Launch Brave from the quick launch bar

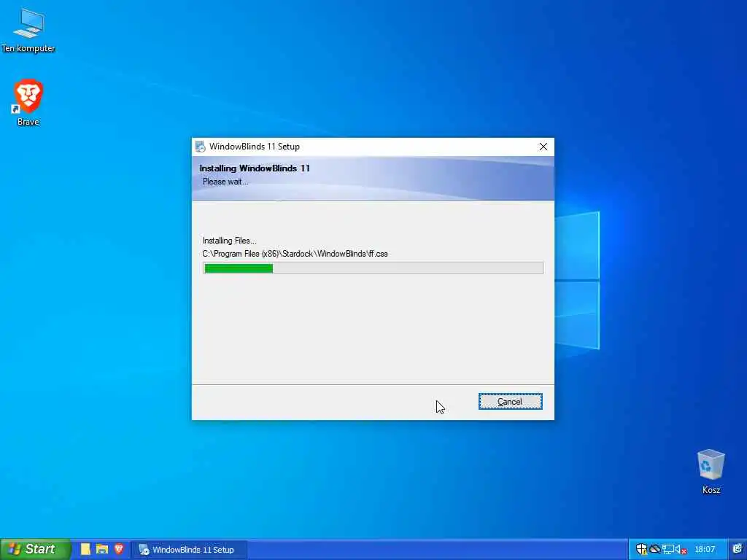click(119, 549)
